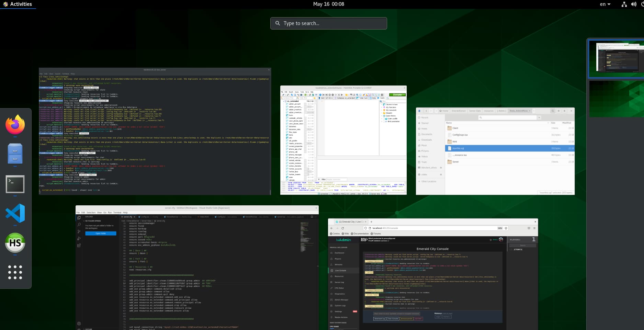Open the May 16 00:08 clock menu
Screen dimensions: 644x330
328,4
